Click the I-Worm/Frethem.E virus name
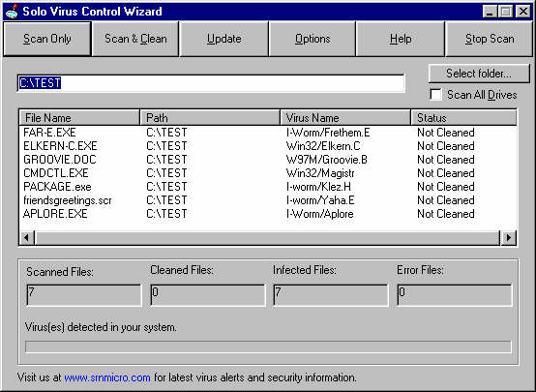 pyautogui.click(x=328, y=133)
